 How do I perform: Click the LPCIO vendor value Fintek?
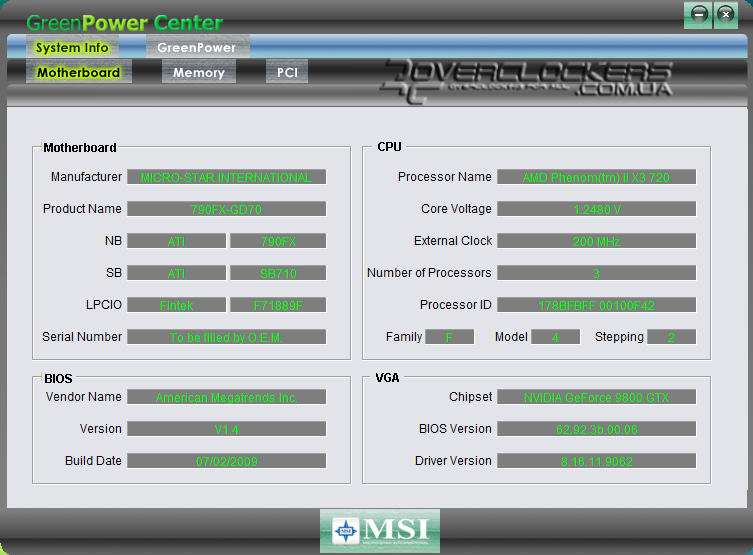tap(176, 305)
